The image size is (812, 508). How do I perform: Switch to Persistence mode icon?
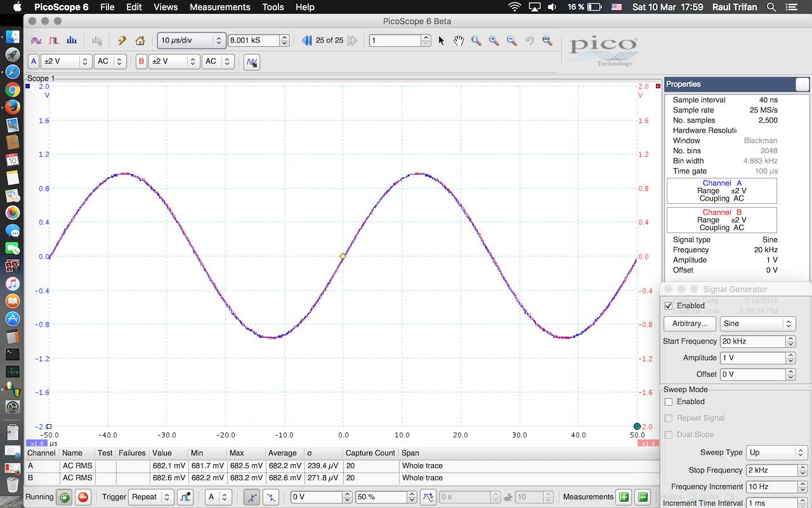[x=54, y=41]
